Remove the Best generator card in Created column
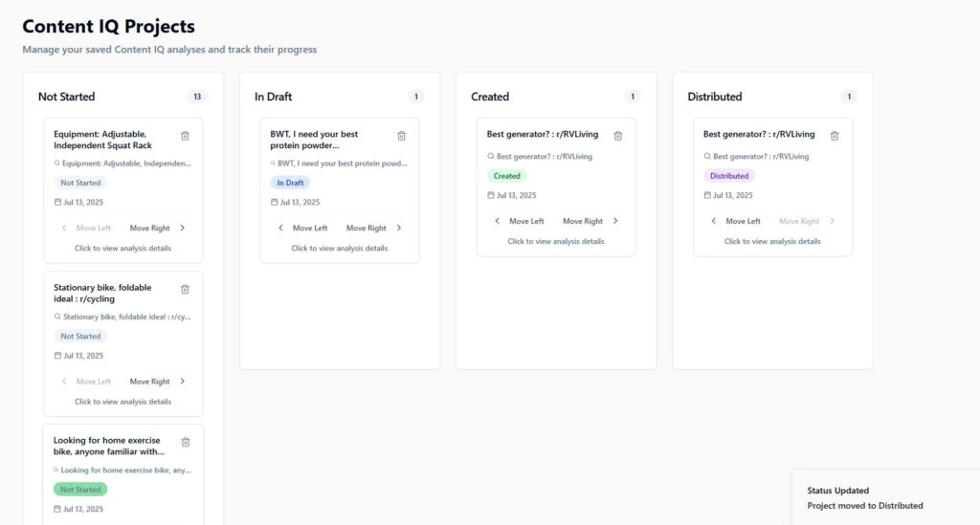This screenshot has height=525, width=980. tap(617, 136)
